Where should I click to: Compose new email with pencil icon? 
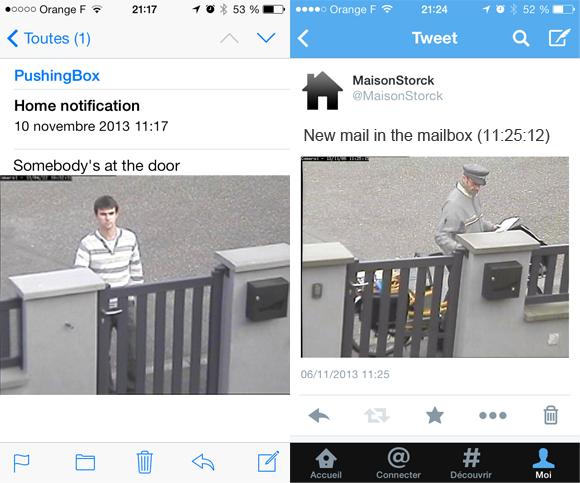point(268,462)
